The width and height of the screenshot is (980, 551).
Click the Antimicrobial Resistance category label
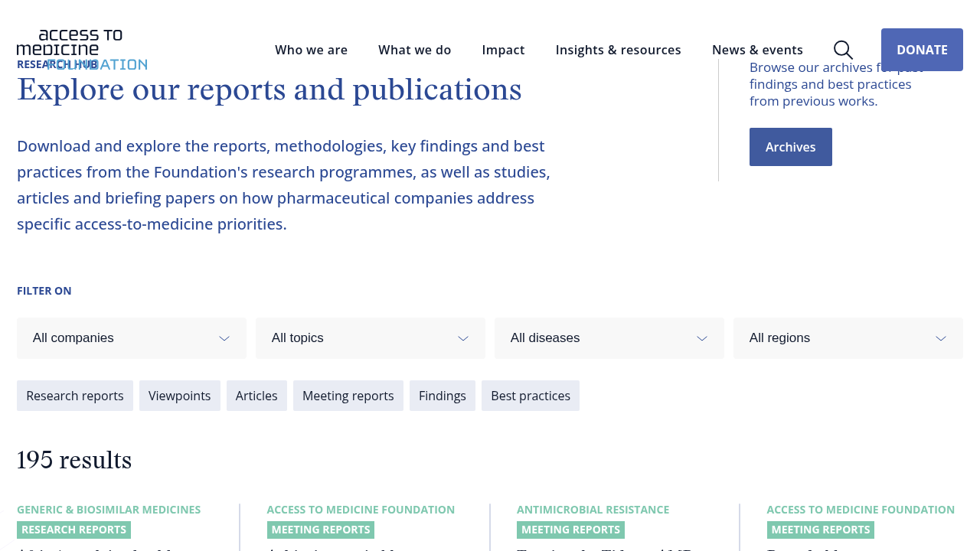pyautogui.click(x=593, y=510)
